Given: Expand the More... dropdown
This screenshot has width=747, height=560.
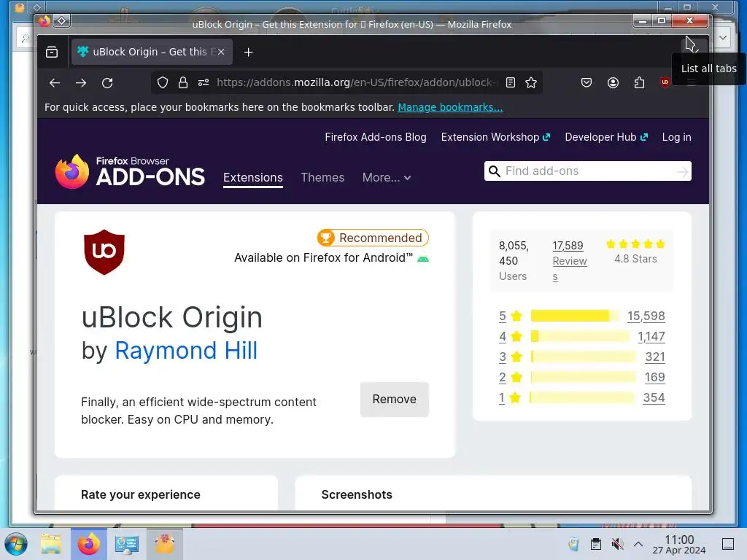Looking at the screenshot, I should (x=387, y=178).
